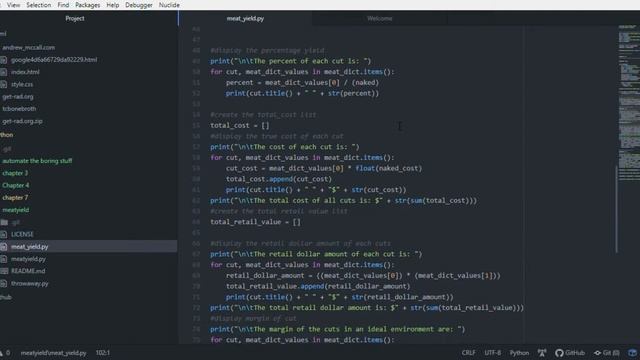Expand the tcbonebroth folder
The width and height of the screenshot is (640, 360).
tap(19, 109)
